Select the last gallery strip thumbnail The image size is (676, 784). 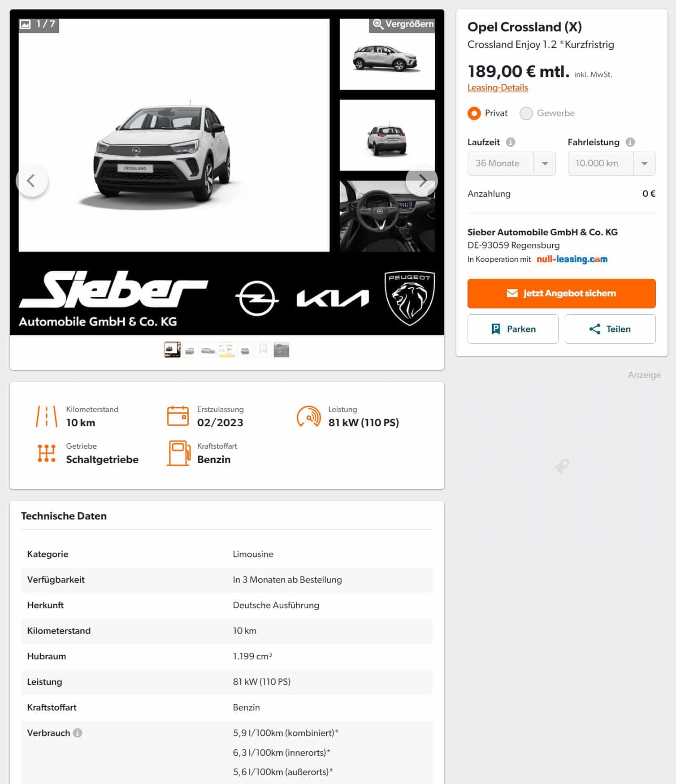[x=282, y=350]
